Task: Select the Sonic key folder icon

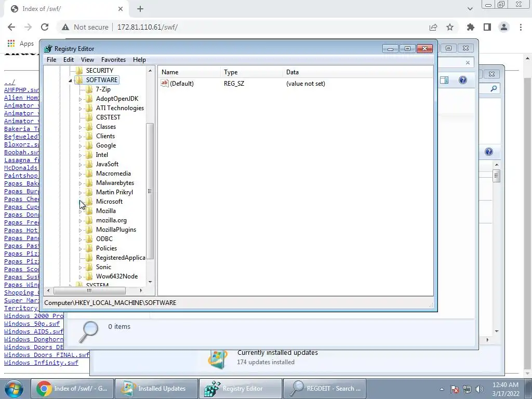Action: click(x=89, y=267)
